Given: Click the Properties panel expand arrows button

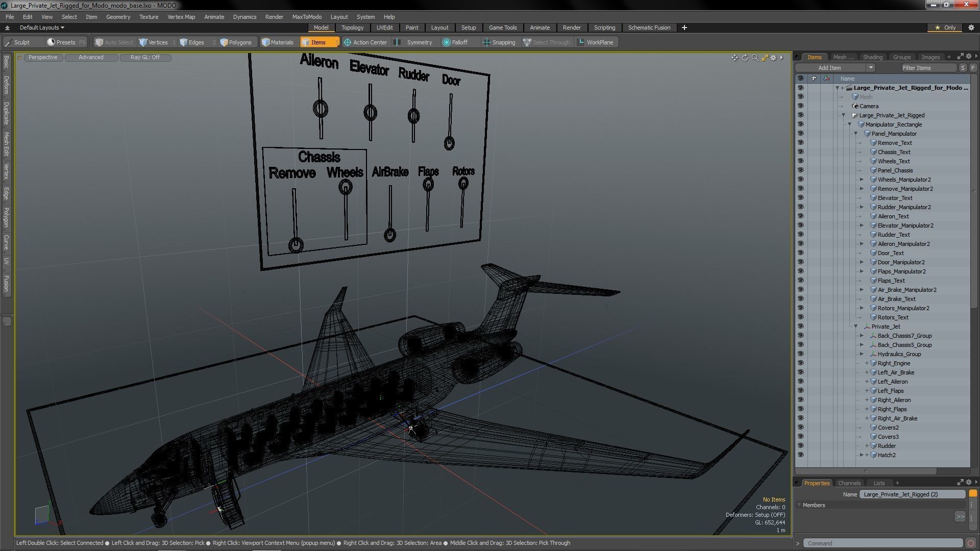Looking at the screenshot, I should click(x=960, y=482).
